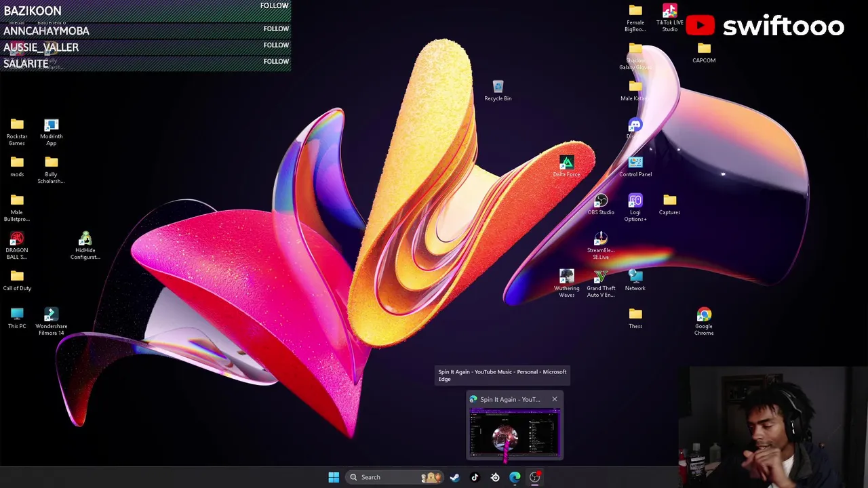This screenshot has height=488, width=868.
Task: Open the Bully Scholarship folder
Action: [x=52, y=169]
